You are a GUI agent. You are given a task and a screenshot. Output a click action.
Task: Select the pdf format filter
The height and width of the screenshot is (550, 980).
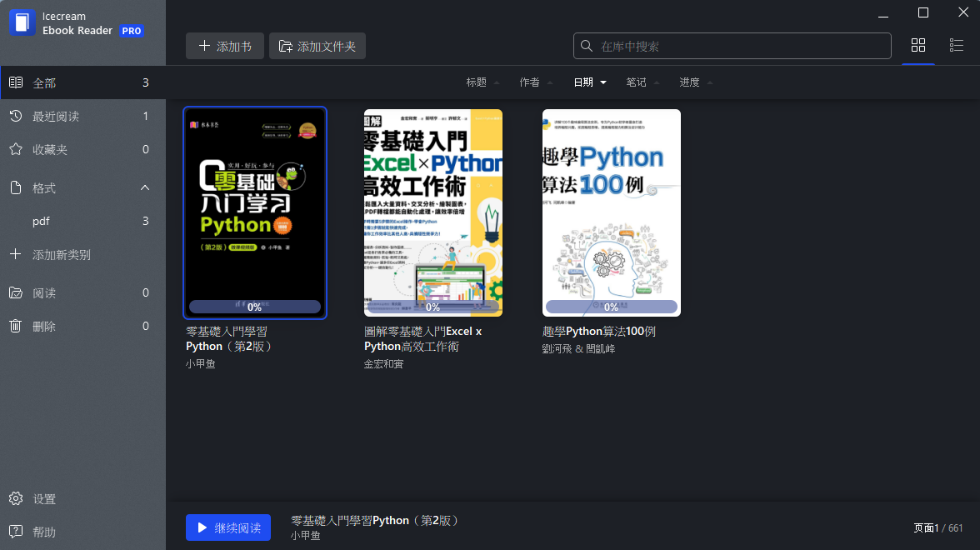(83, 222)
